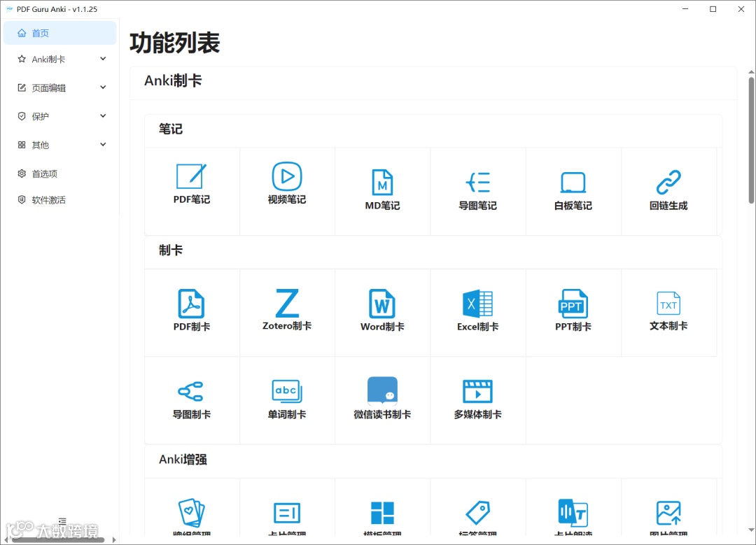Expand the 保护 chevron arrow
This screenshot has width=756, height=545.
[103, 115]
